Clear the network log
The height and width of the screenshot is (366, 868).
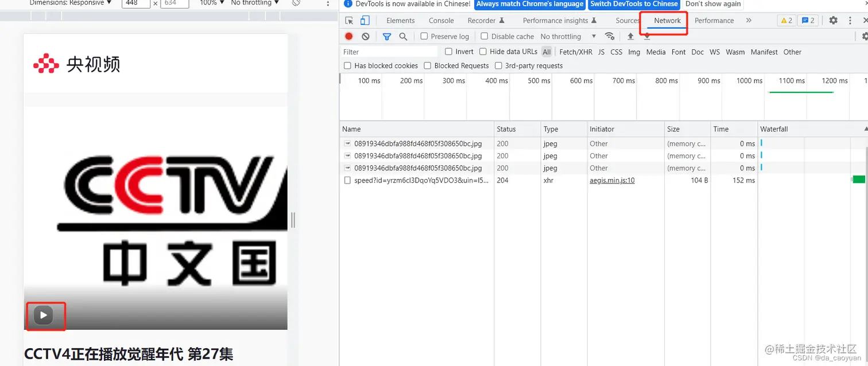(366, 36)
